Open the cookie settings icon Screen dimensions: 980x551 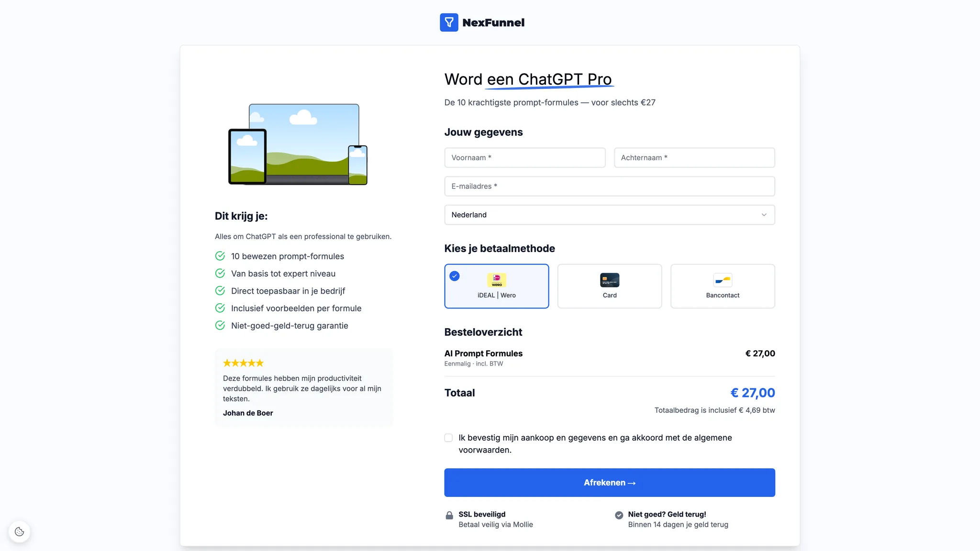point(19,531)
